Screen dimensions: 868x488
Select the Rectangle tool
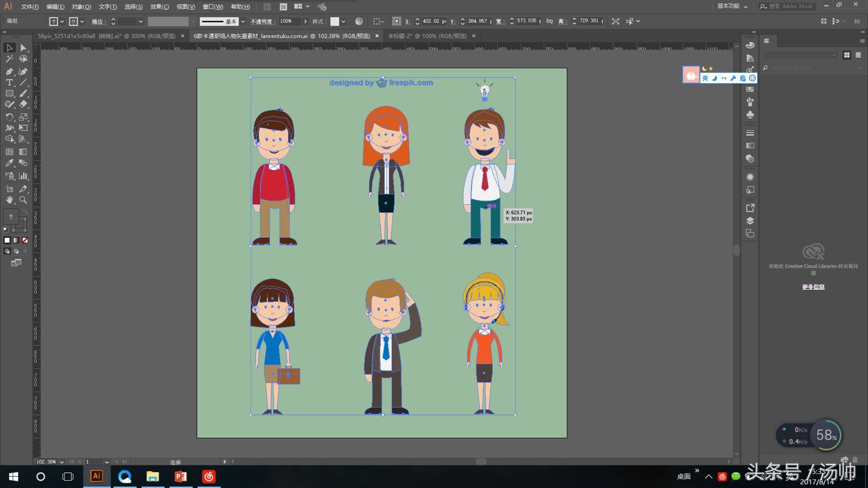click(x=10, y=93)
